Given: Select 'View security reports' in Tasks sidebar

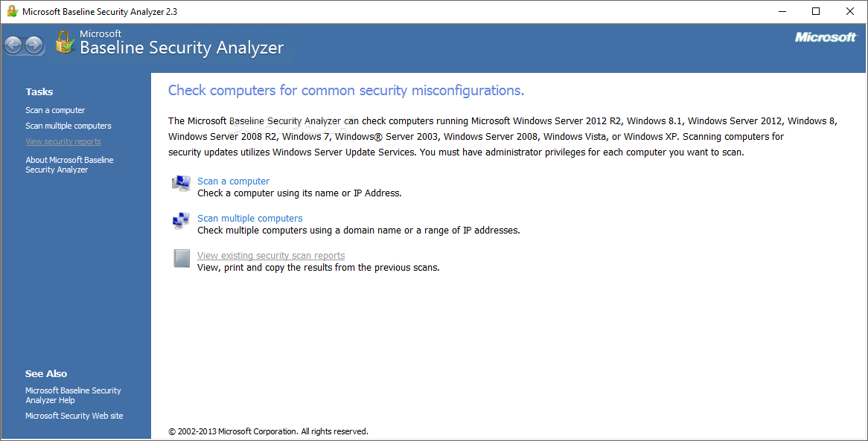Looking at the screenshot, I should click(63, 141).
